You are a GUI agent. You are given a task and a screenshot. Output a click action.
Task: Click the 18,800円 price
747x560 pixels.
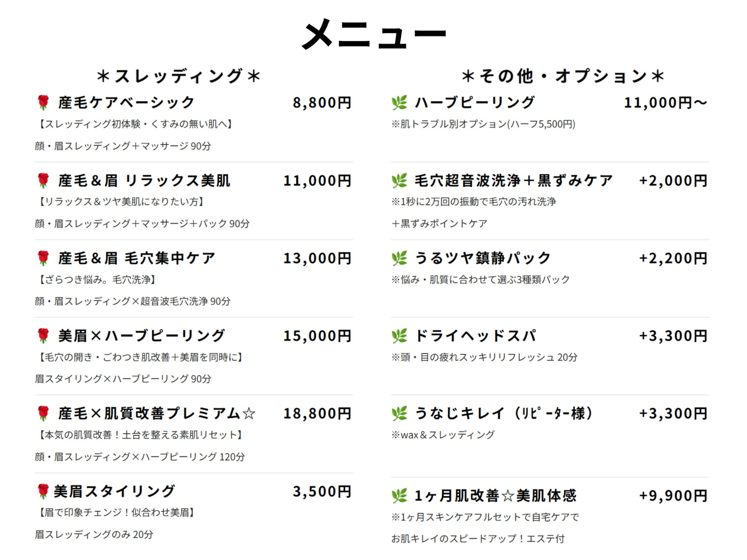point(317,413)
